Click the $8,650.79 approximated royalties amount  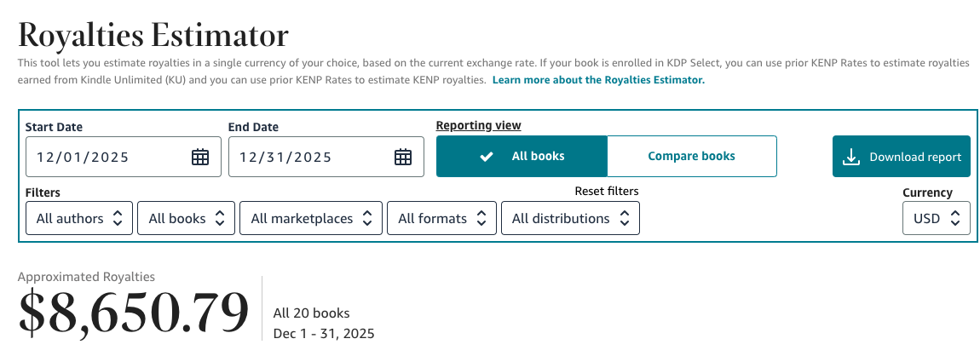point(134,313)
